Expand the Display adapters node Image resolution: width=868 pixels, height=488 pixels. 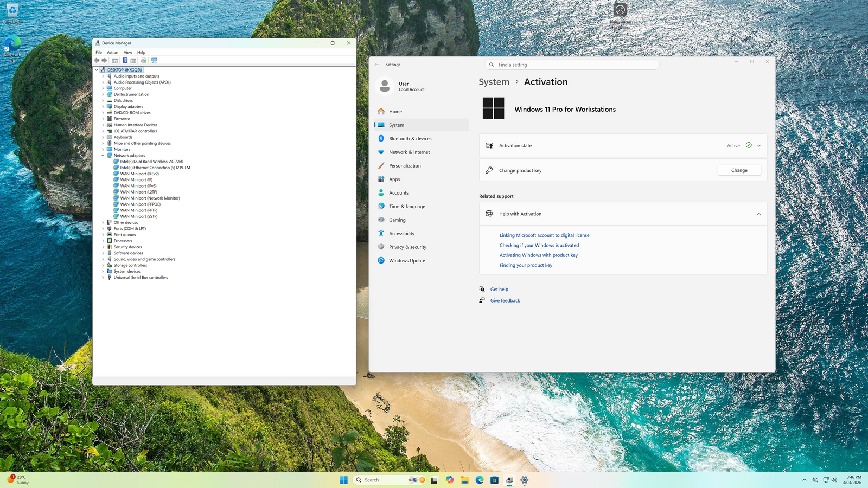[103, 107]
